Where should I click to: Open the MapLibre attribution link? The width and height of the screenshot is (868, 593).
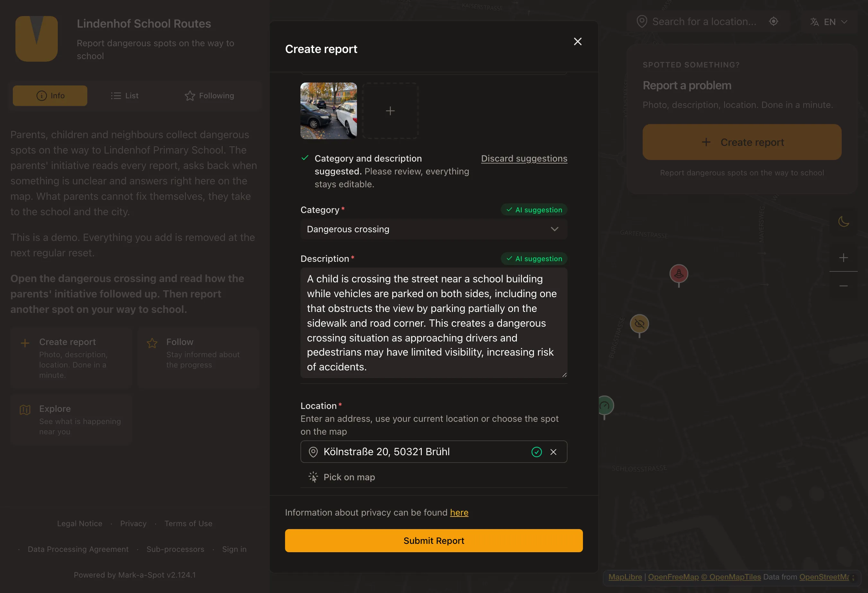pos(625,577)
